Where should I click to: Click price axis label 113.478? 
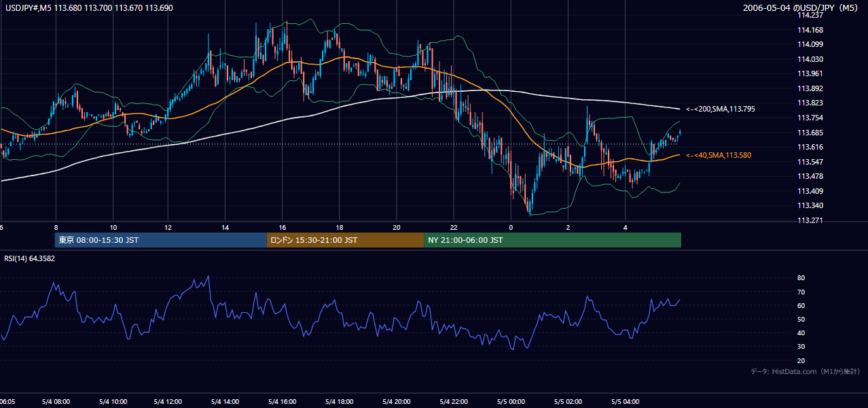click(810, 177)
